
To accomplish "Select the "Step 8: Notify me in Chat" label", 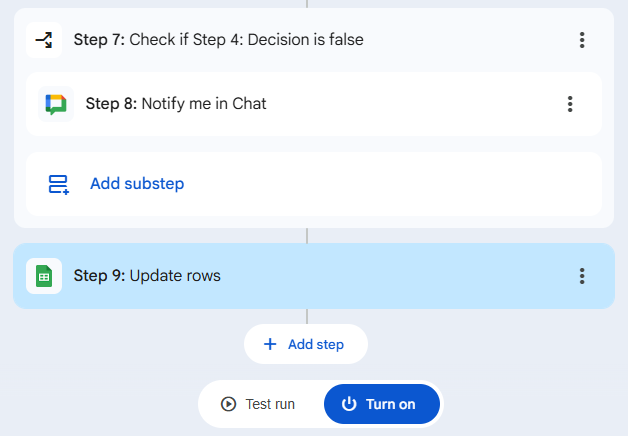I will coord(176,103).
